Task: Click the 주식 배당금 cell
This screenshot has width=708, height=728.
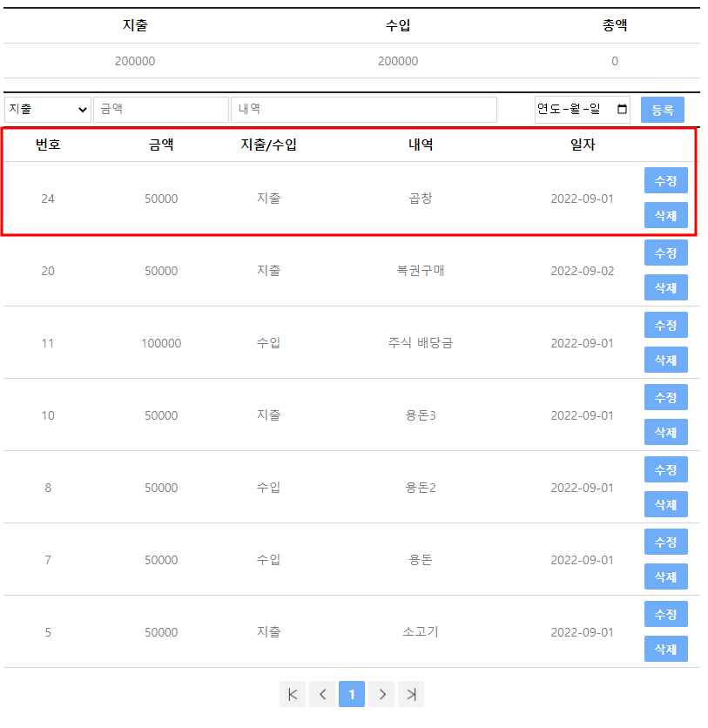Action: (x=421, y=342)
